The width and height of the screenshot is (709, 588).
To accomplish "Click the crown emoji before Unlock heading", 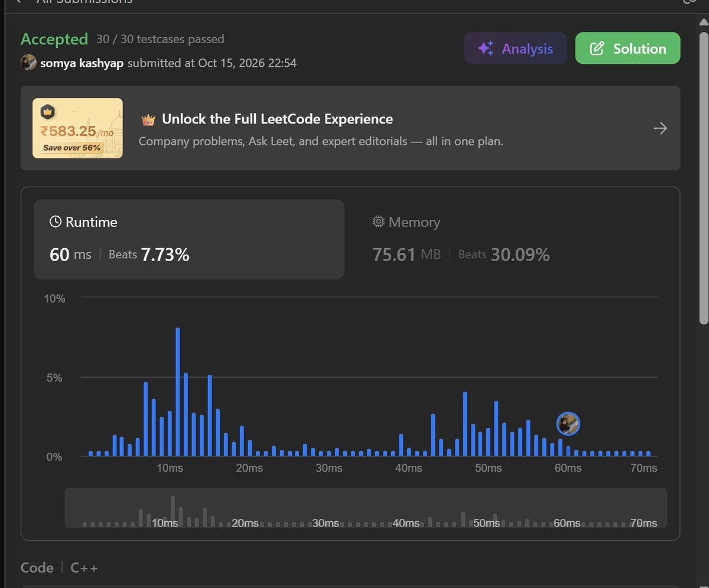I will coord(148,119).
